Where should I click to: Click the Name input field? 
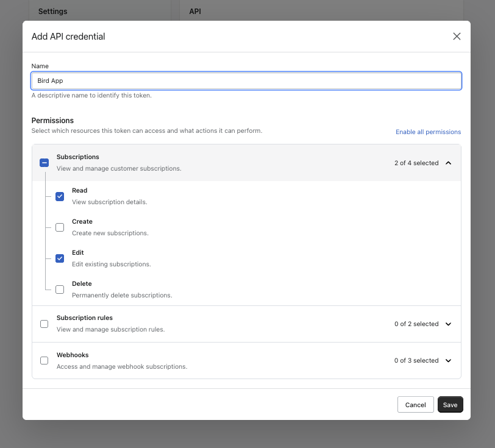(x=246, y=81)
